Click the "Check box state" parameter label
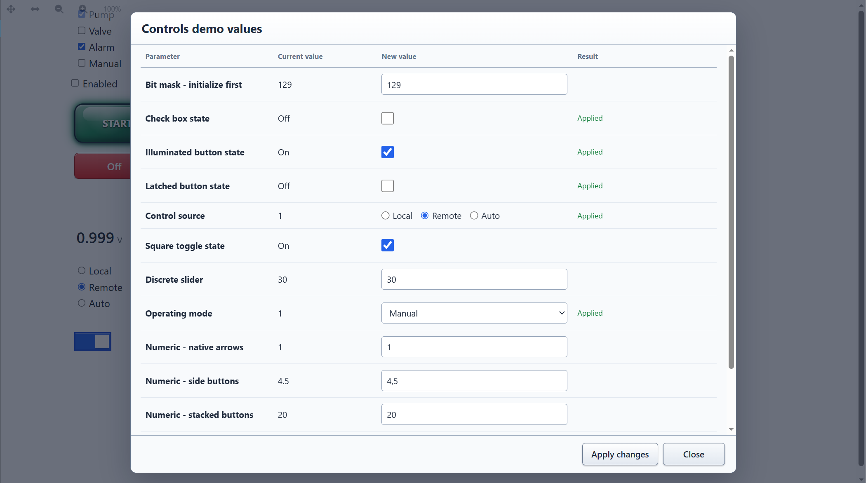 pyautogui.click(x=177, y=118)
